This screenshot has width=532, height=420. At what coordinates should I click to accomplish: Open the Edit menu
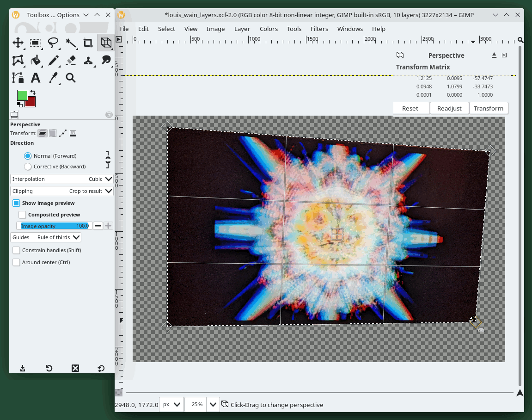tap(143, 29)
